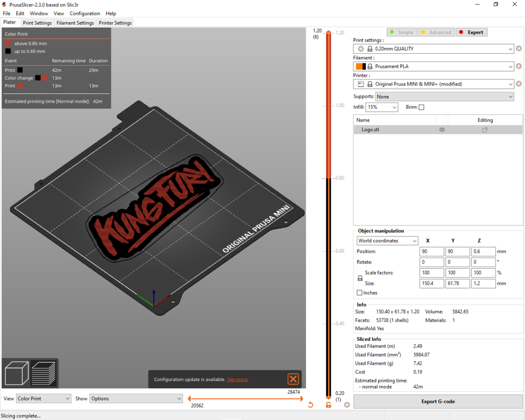The height and width of the screenshot is (420, 525).
Task: Click the See more link
Action: click(237, 379)
